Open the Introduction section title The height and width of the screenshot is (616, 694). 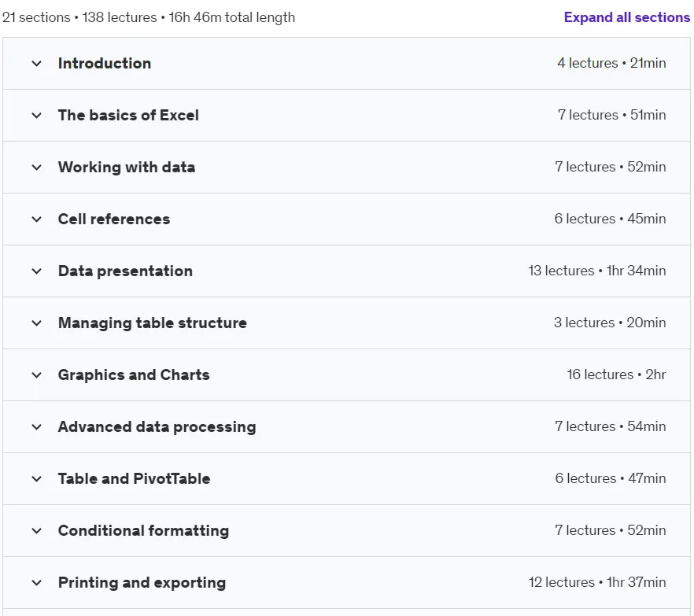pos(105,63)
